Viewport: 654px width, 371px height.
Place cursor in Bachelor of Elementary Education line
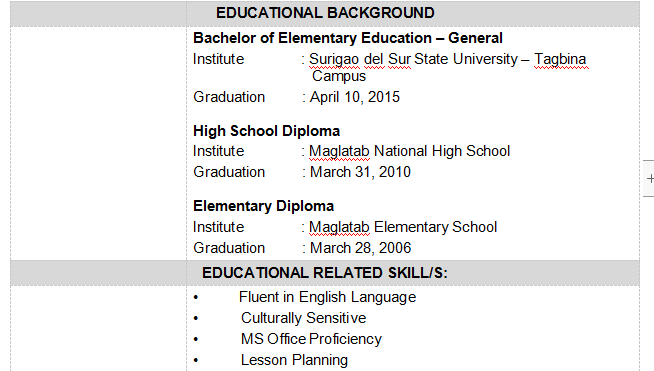pos(347,38)
